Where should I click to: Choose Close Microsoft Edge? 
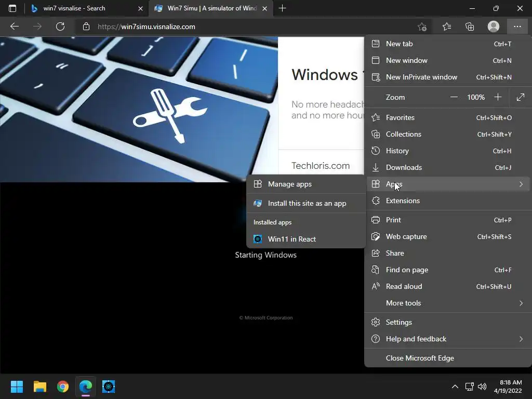coord(448,358)
